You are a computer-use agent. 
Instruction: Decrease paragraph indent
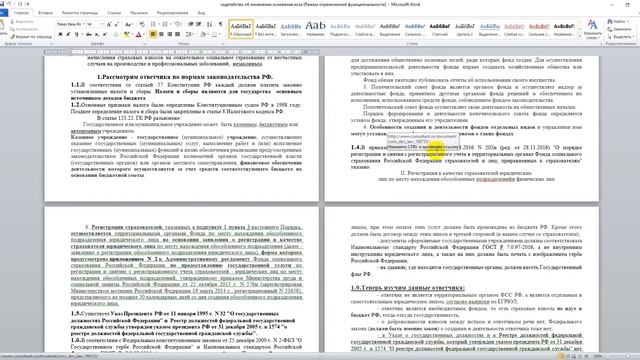tap(190, 24)
